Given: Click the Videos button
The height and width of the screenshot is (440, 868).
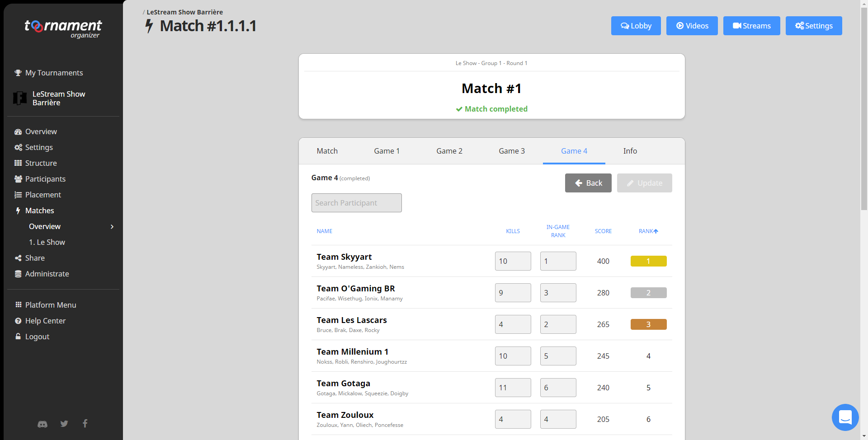Looking at the screenshot, I should [x=692, y=26].
